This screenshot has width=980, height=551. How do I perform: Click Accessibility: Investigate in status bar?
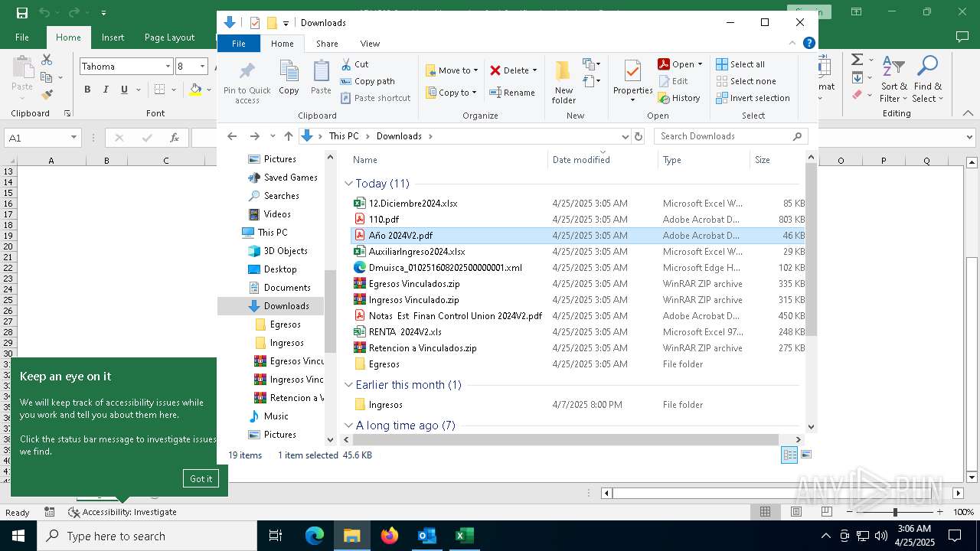point(122,512)
